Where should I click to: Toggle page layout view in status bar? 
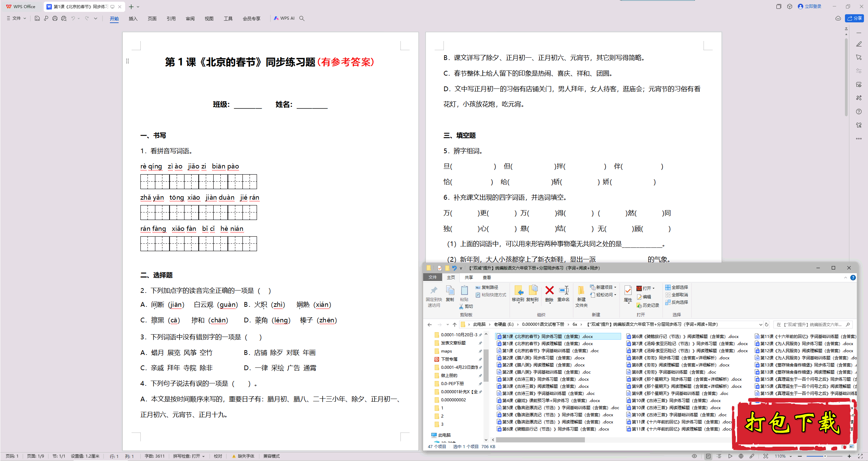708,456
